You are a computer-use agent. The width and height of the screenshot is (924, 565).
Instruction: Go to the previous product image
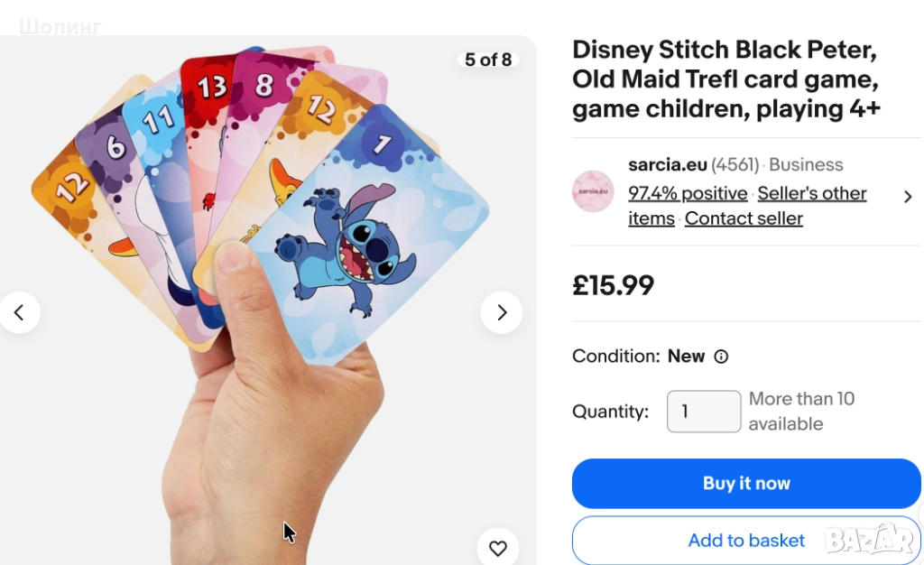click(19, 313)
